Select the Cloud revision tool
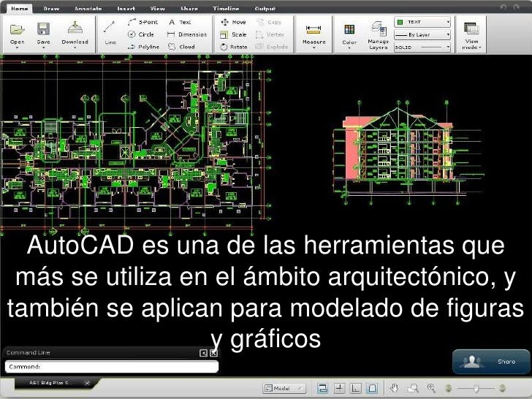 [181, 47]
